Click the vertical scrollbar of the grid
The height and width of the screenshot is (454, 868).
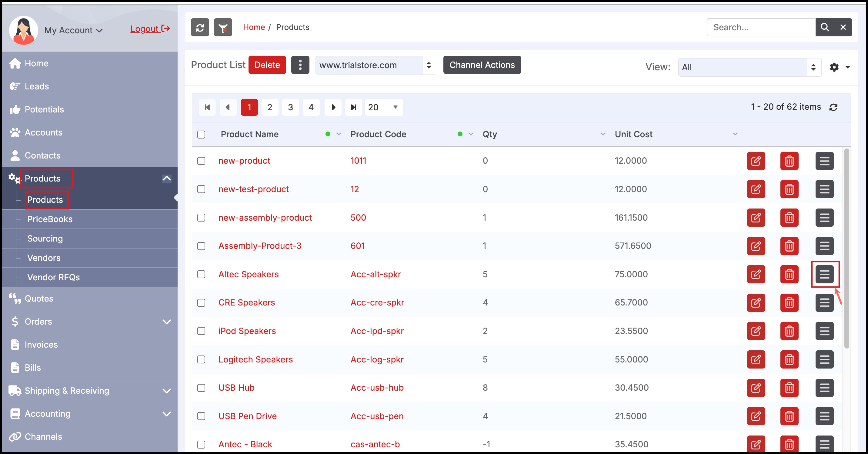point(846,249)
